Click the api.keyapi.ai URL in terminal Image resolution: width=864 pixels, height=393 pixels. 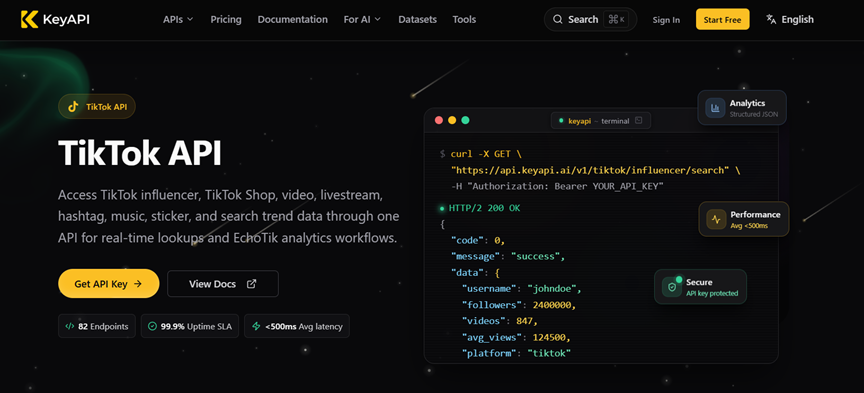click(x=591, y=170)
